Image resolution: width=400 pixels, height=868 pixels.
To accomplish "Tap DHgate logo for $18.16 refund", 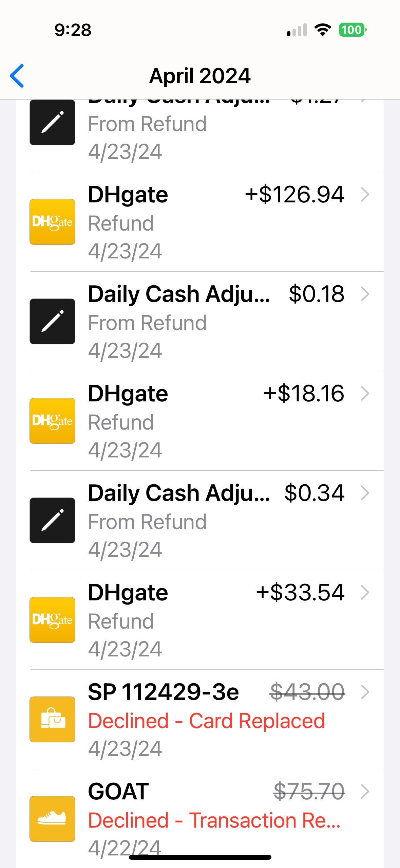I will click(52, 421).
